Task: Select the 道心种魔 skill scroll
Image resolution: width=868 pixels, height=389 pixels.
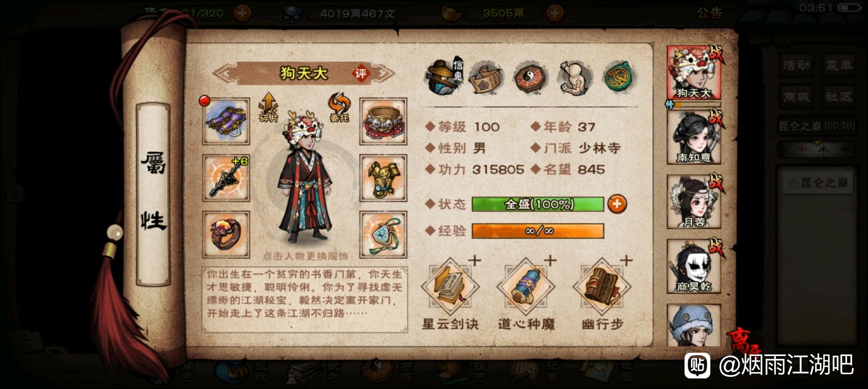Action: coord(526,287)
